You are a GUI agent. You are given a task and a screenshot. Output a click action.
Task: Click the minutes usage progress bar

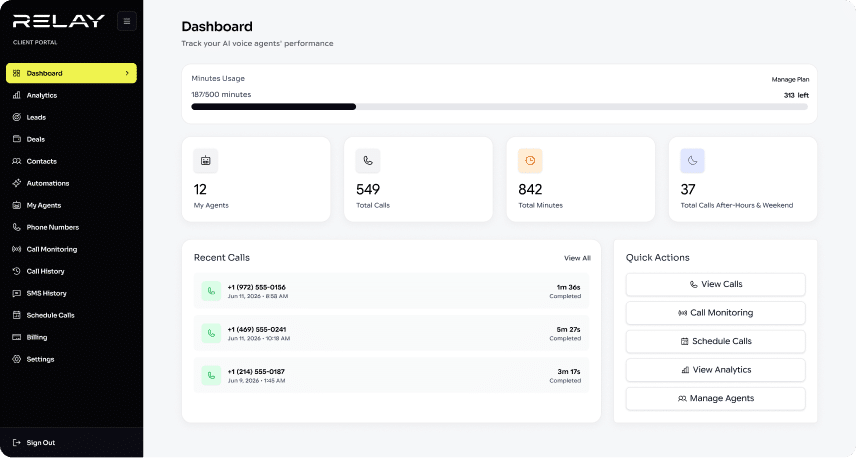[x=499, y=107]
